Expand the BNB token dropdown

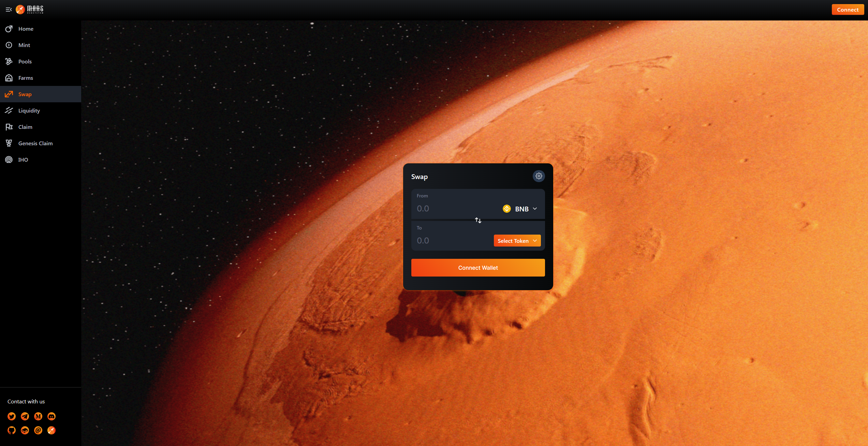coord(520,209)
